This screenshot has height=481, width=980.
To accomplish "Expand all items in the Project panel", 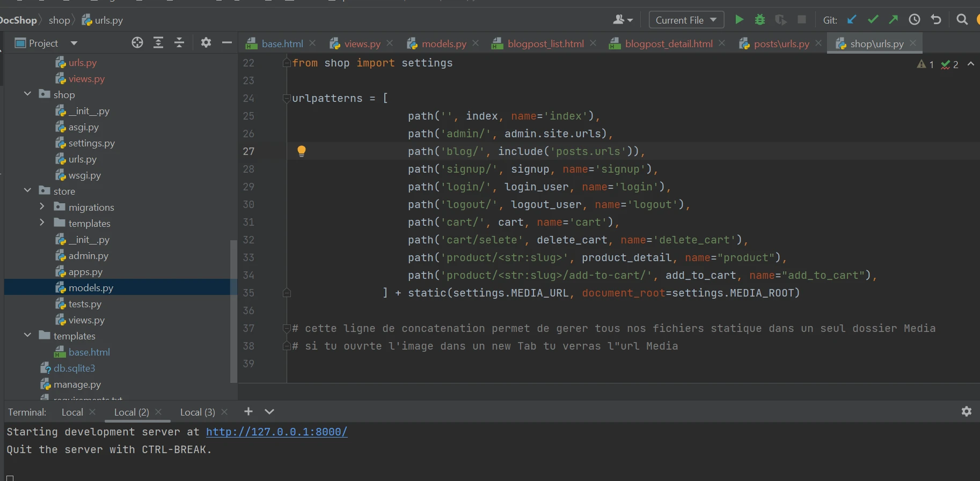I will point(158,43).
